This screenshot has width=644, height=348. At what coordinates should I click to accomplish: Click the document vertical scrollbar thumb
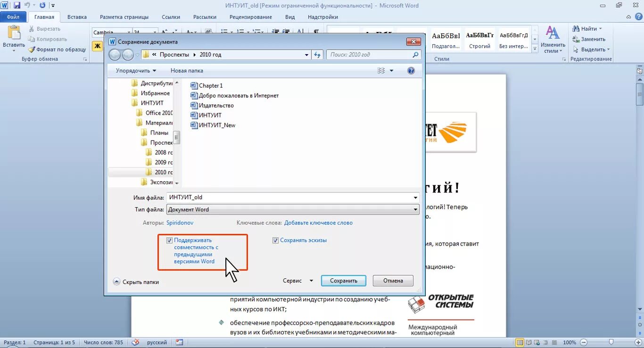[640, 94]
